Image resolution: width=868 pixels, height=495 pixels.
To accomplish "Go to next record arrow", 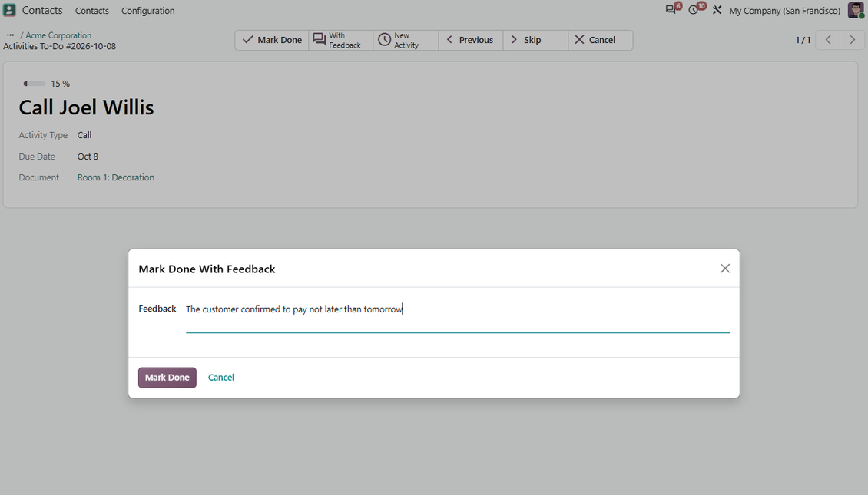I will (x=853, y=40).
